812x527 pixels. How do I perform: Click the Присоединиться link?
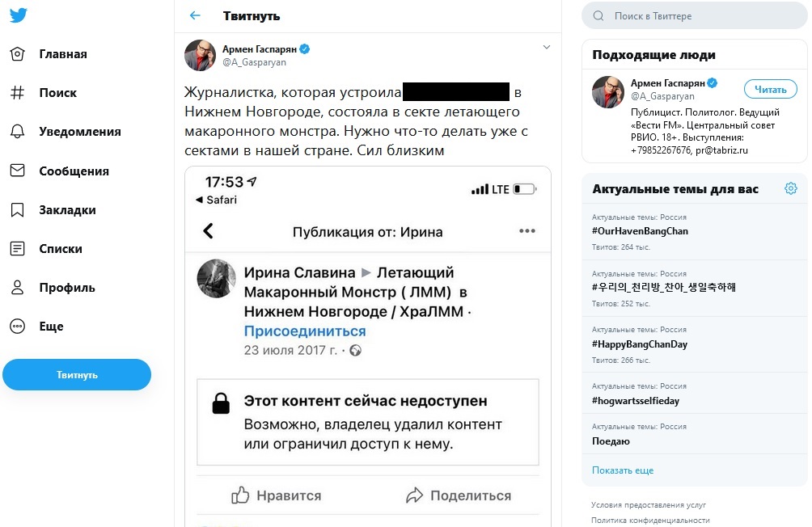(x=305, y=331)
